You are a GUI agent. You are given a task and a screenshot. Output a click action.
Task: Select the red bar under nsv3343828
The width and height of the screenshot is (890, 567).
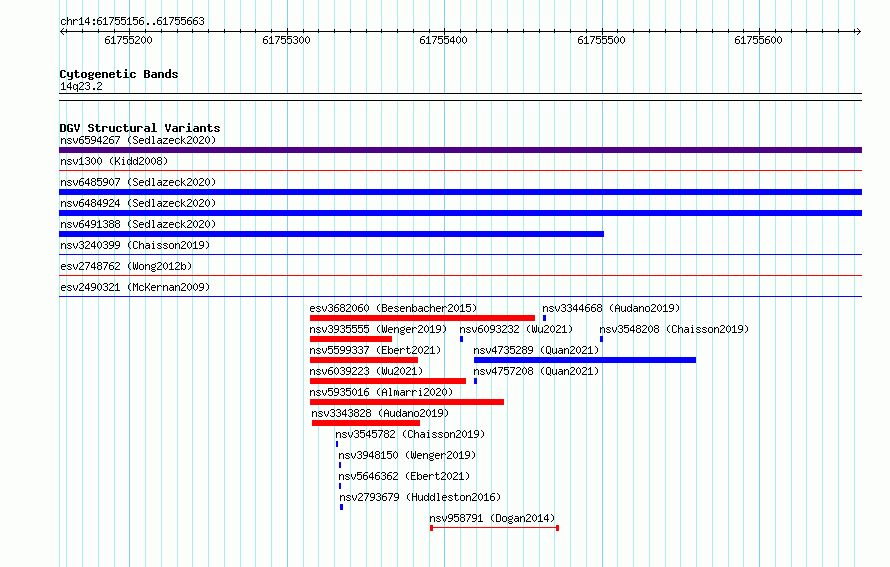366,423
